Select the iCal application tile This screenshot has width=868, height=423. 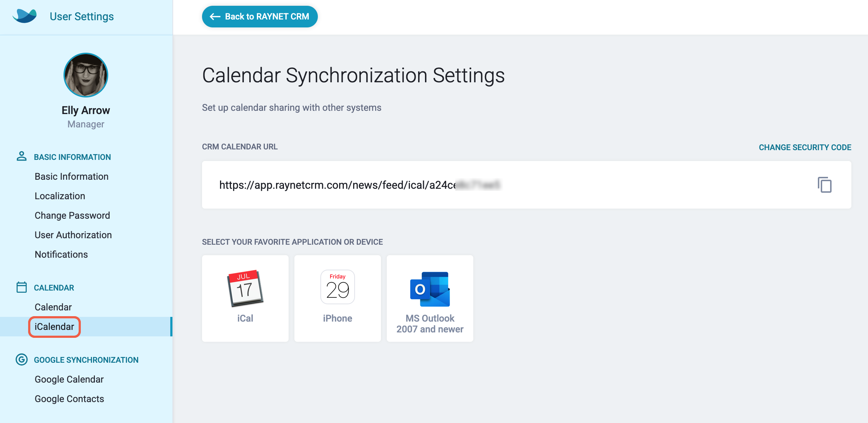click(245, 298)
